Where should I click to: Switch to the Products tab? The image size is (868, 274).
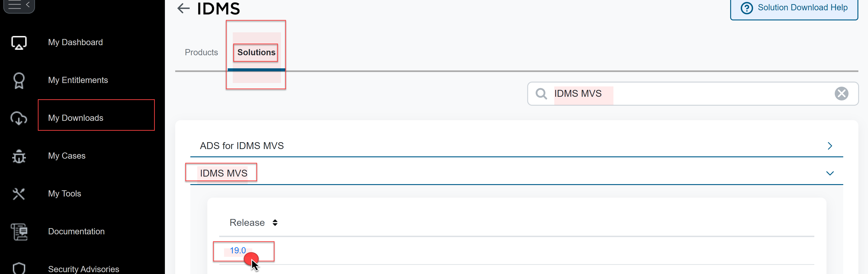(201, 53)
